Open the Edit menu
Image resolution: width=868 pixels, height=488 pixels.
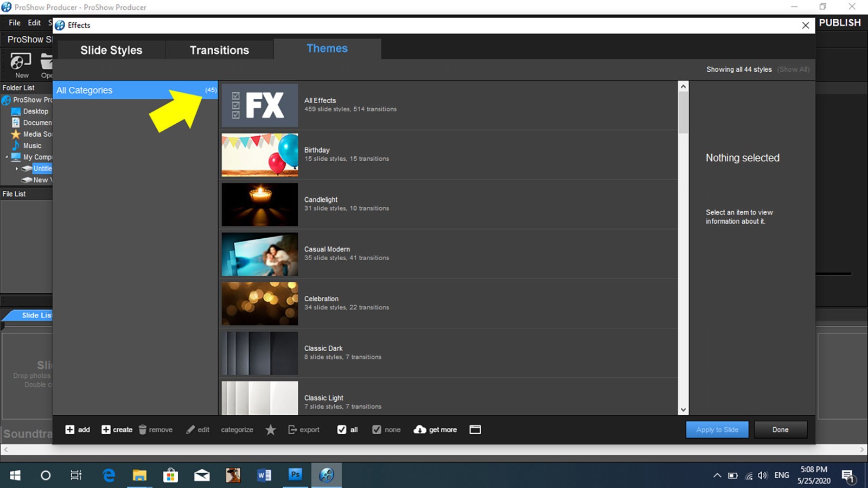34,23
